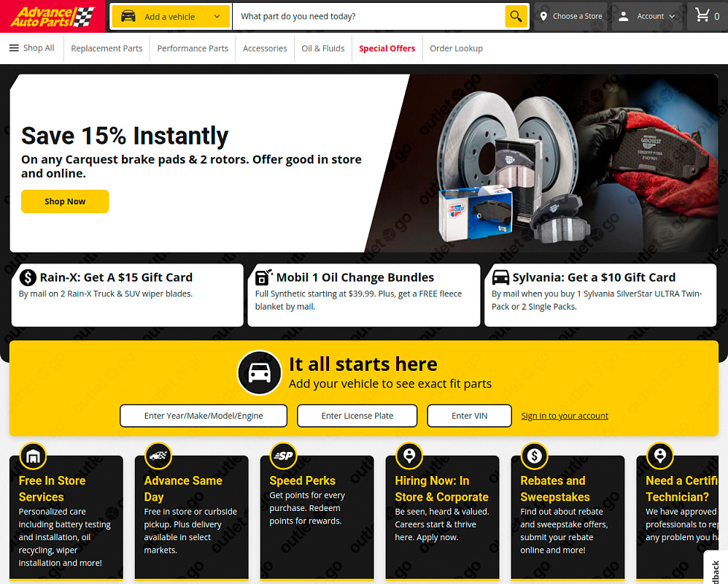This screenshot has width=728, height=584.
Task: Click the Rain-X dollar sign icon
Action: (28, 277)
